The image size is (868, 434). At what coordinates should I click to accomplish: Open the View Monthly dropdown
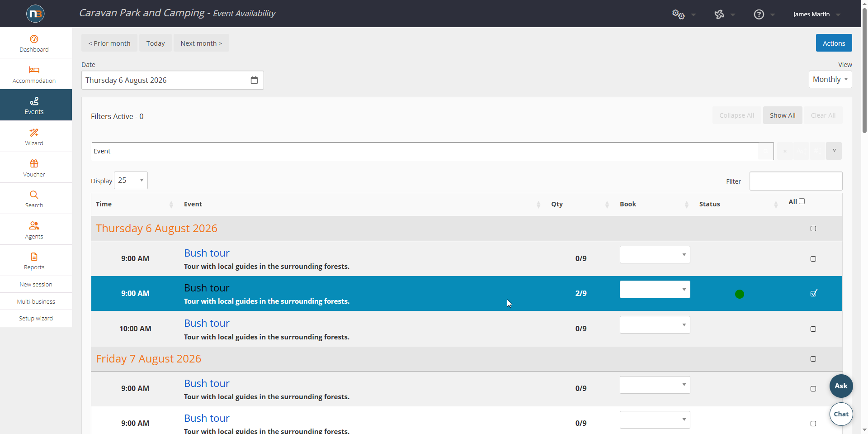pyautogui.click(x=830, y=79)
